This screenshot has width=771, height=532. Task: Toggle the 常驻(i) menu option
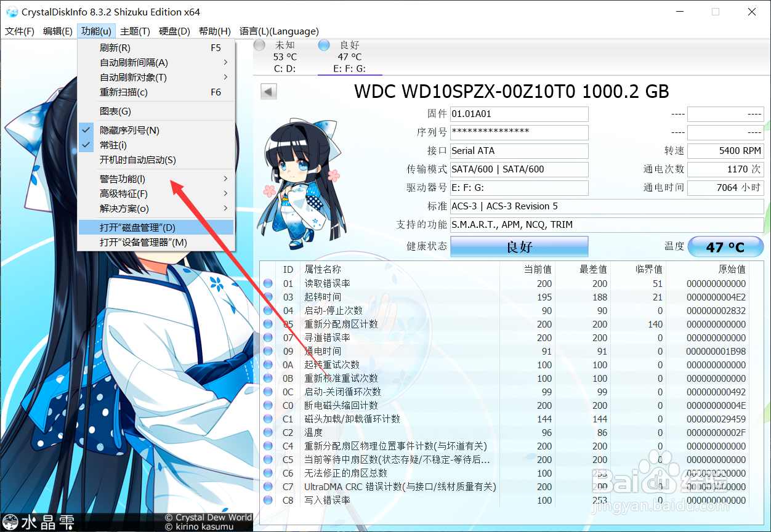tap(156, 145)
